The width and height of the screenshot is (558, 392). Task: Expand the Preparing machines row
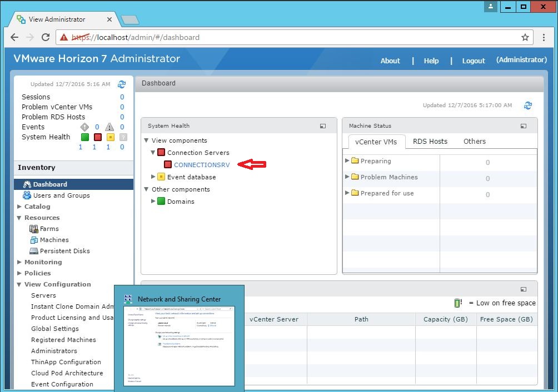(347, 160)
